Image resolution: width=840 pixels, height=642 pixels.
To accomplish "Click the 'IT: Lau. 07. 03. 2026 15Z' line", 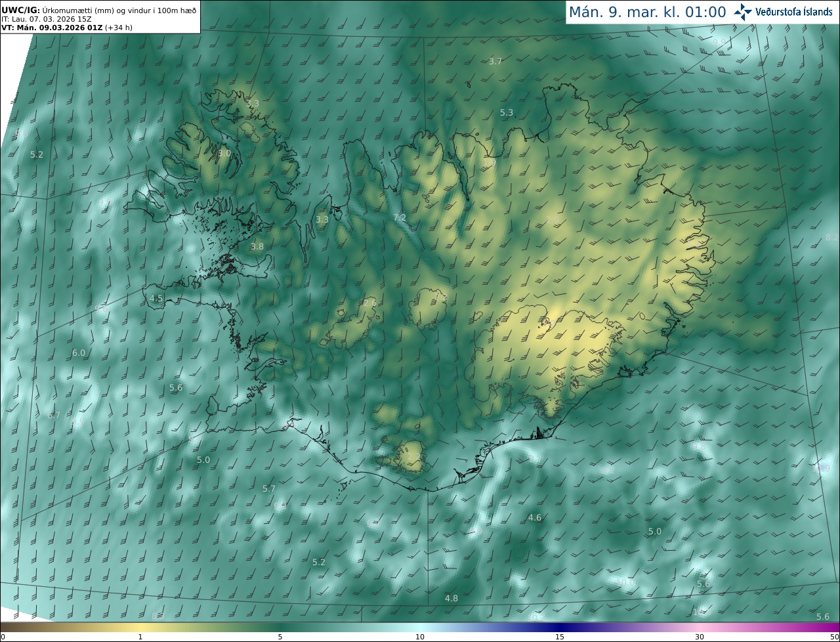I will pos(46,19).
